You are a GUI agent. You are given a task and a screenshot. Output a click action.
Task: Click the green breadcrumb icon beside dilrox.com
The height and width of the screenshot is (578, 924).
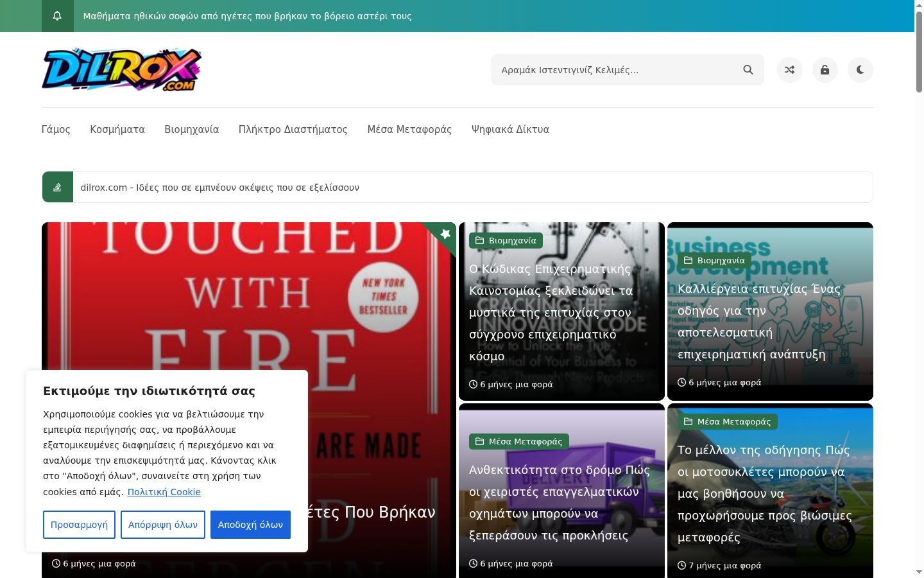tap(58, 187)
